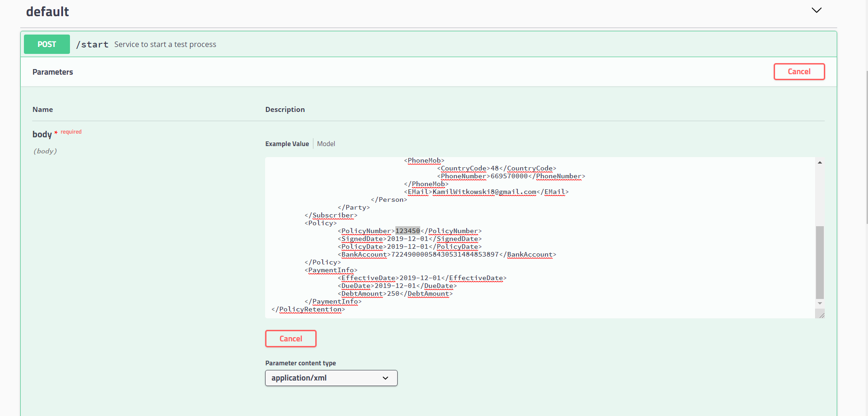Image resolution: width=868 pixels, height=416 pixels.
Task: Open the Parameter content type dropdown
Action: [x=331, y=378]
